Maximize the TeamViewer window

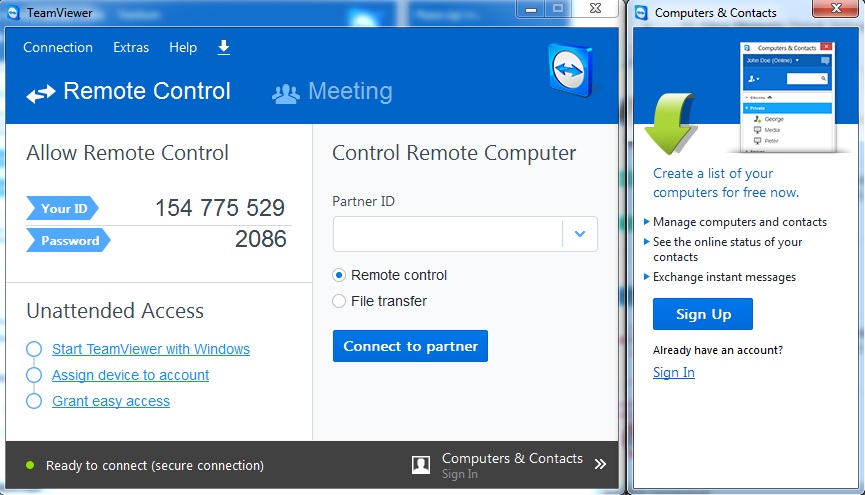click(558, 8)
